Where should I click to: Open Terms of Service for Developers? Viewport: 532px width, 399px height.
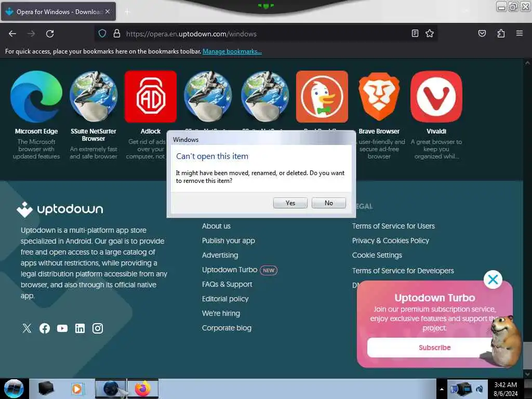[403, 271]
